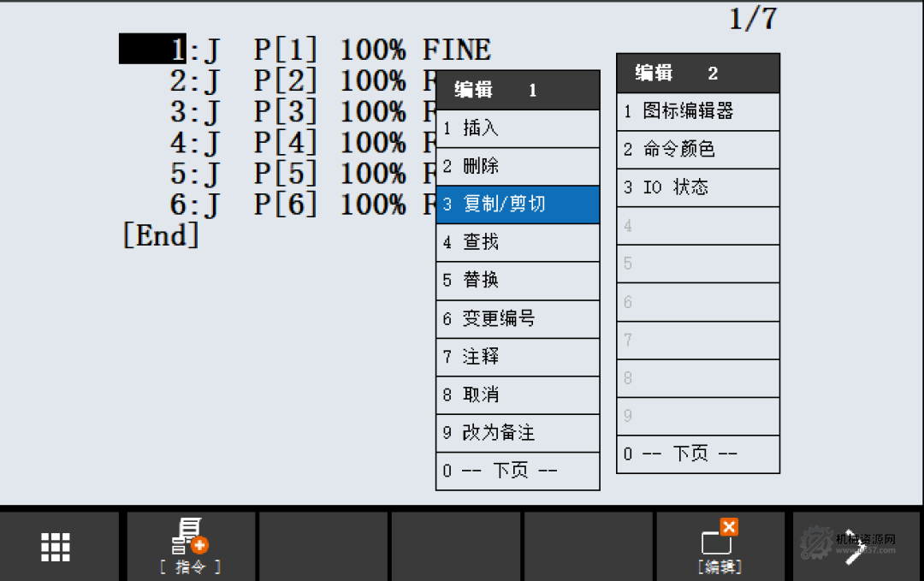Image resolution: width=924 pixels, height=581 pixels.
Task: Open 图标编辑器 from 编辑 2 menu
Action: [x=697, y=112]
